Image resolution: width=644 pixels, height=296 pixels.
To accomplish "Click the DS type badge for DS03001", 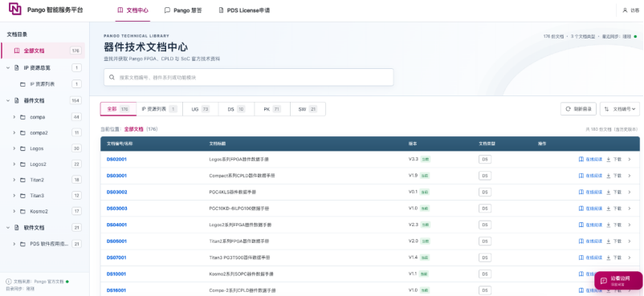I will click(x=485, y=176).
